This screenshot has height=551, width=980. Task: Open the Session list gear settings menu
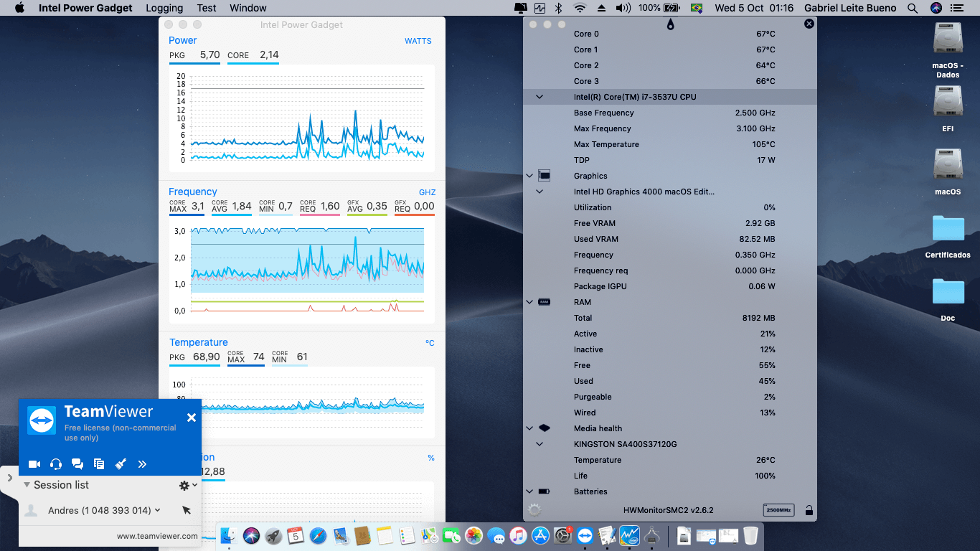tap(187, 486)
